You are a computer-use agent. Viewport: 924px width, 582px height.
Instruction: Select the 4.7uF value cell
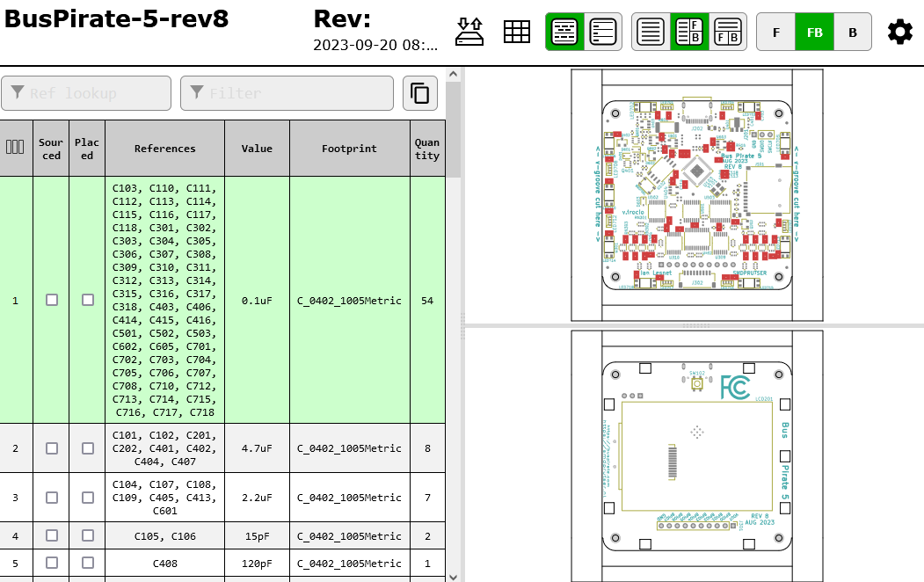point(257,448)
